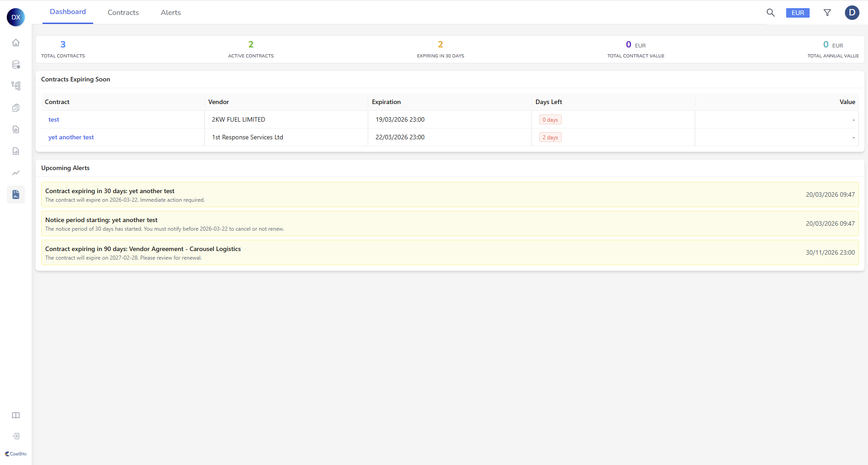Open the EUR currency selector
Image resolution: width=868 pixels, height=465 pixels.
[x=797, y=13]
